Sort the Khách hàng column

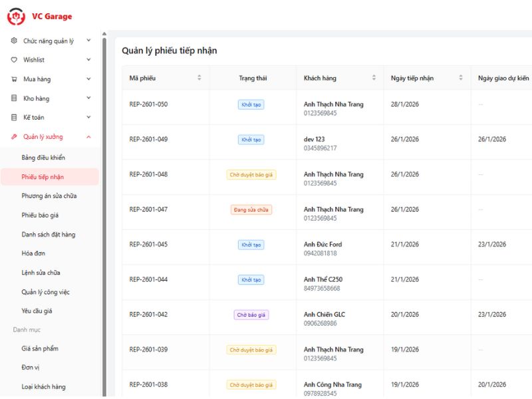(373, 78)
